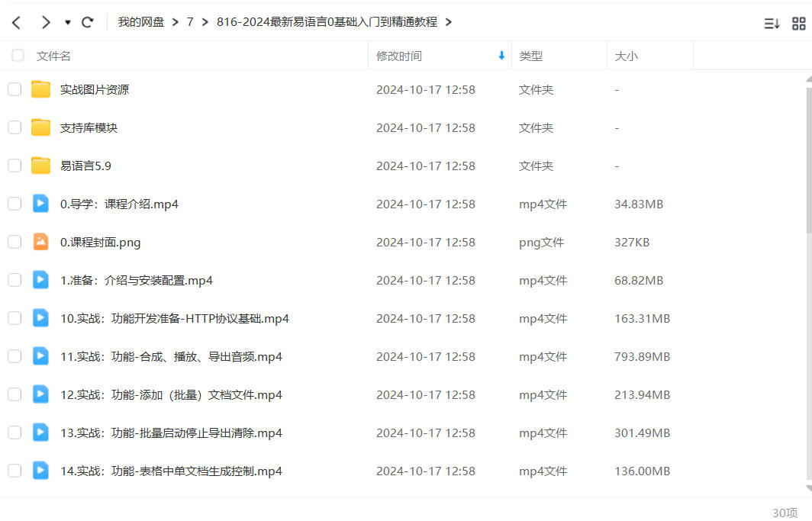Select file name 0.导学：课程介绍.mp4

[x=119, y=204]
